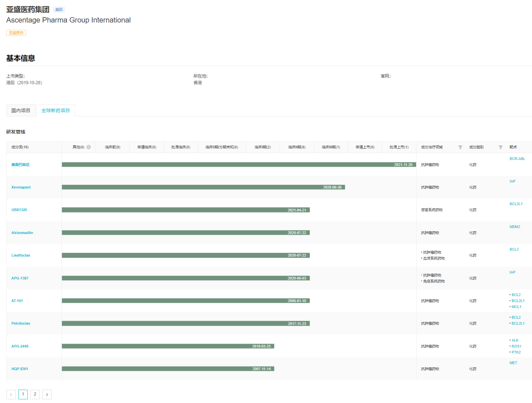The height and width of the screenshot is (403, 532).
Task: Click Ascentage Pharma Group International title
Action: tap(68, 20)
